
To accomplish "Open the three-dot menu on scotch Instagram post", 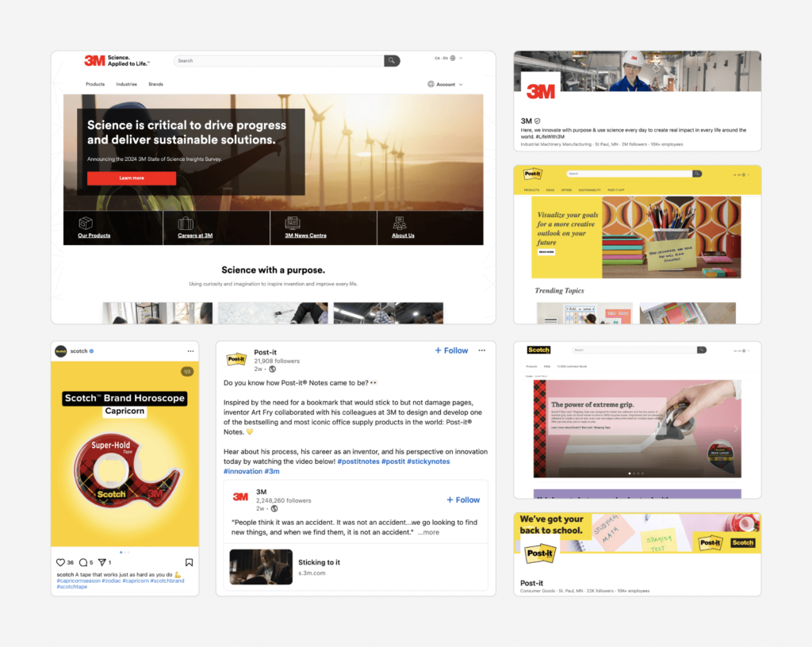I will pyautogui.click(x=190, y=351).
